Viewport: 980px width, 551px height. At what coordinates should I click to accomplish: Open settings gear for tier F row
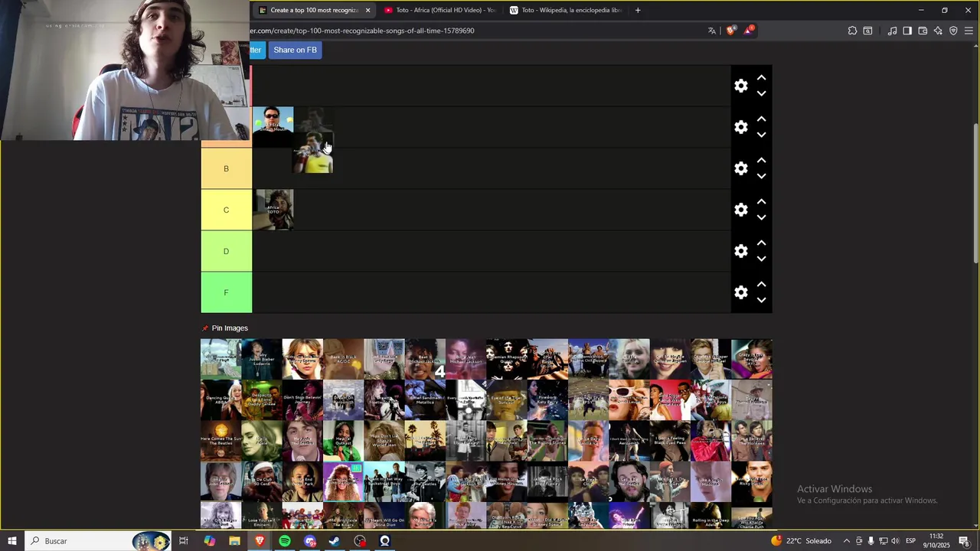coord(740,292)
